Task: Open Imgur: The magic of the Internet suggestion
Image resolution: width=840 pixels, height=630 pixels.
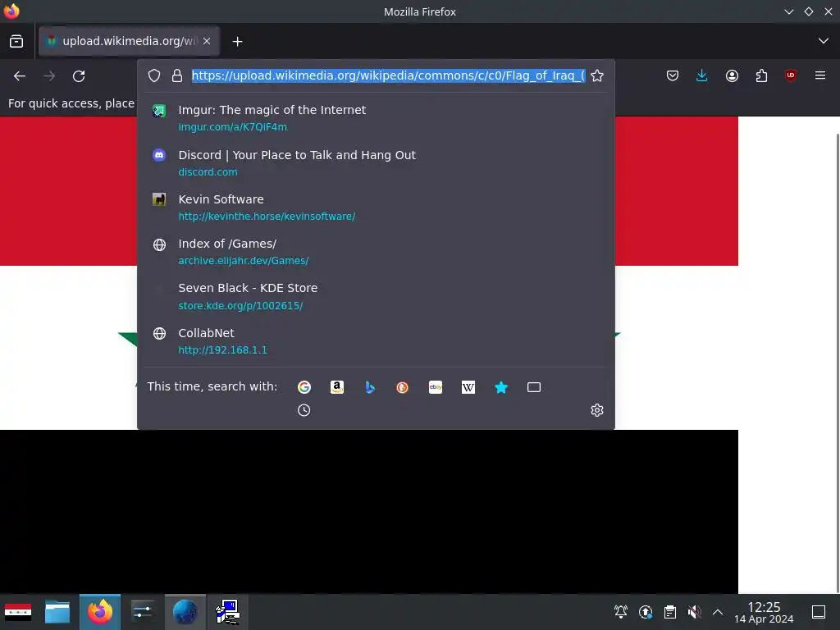Action: tap(376, 118)
